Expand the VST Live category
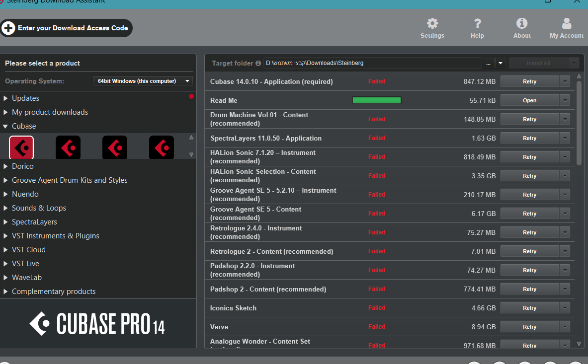 click(5, 263)
